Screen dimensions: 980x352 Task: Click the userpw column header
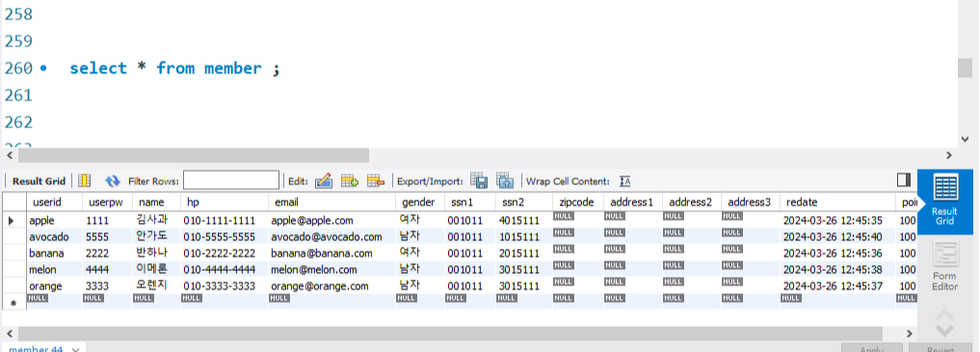coord(107,202)
